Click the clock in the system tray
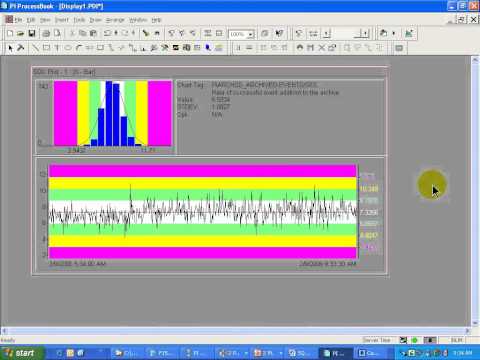This screenshot has width=480, height=360. (463, 353)
